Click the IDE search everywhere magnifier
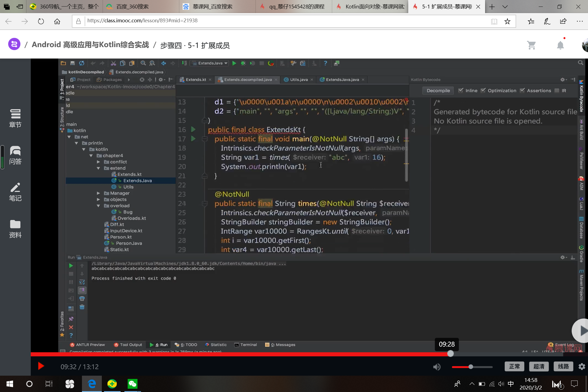 click(x=580, y=63)
